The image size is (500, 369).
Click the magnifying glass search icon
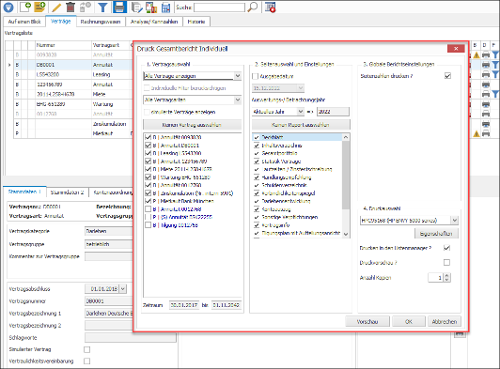click(253, 7)
